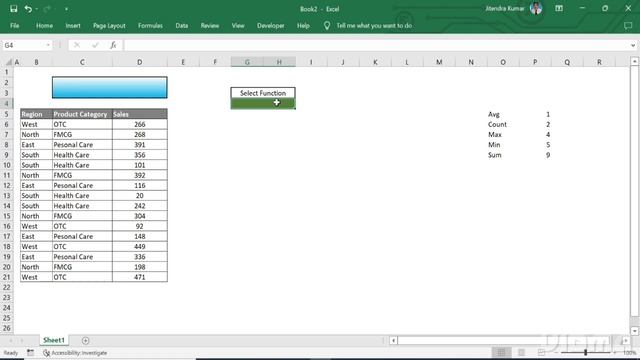Viewport: 640px width, 360px height.
Task: Click the Min label in the function list
Action: pyautogui.click(x=494, y=145)
